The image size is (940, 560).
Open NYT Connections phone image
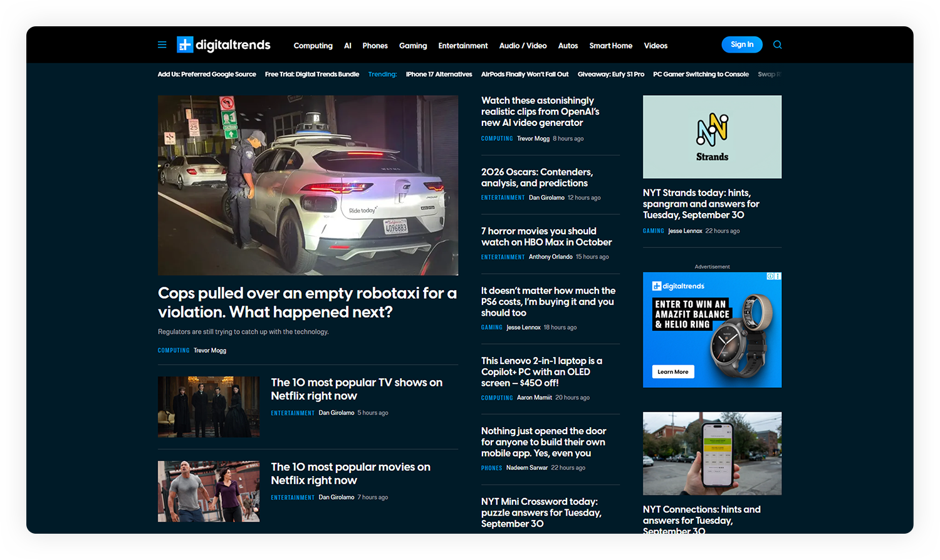click(x=712, y=453)
